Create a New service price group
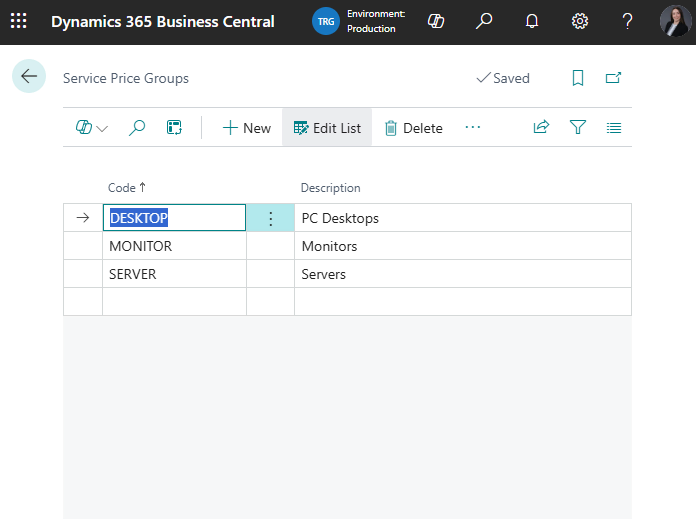This screenshot has width=696, height=519. click(x=247, y=128)
